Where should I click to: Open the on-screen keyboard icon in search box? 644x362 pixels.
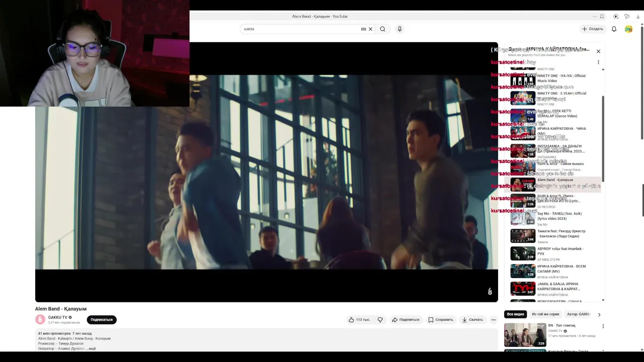[x=363, y=29]
